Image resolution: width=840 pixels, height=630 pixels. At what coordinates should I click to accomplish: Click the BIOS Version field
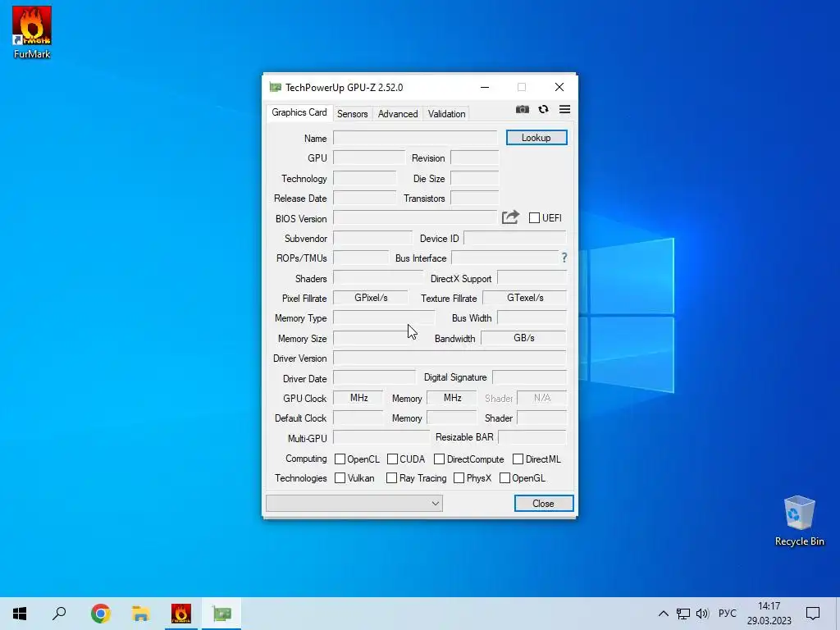click(x=415, y=217)
